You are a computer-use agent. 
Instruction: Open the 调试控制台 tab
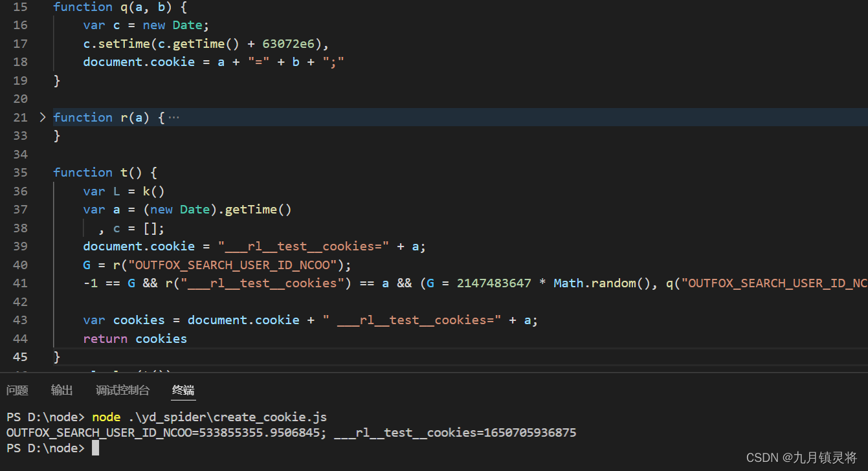122,390
